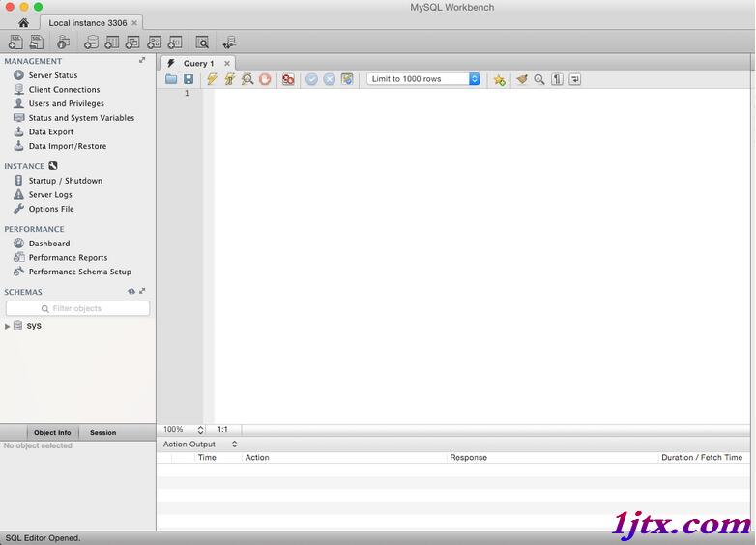
Task: Refresh the Schemas list
Action: [131, 291]
